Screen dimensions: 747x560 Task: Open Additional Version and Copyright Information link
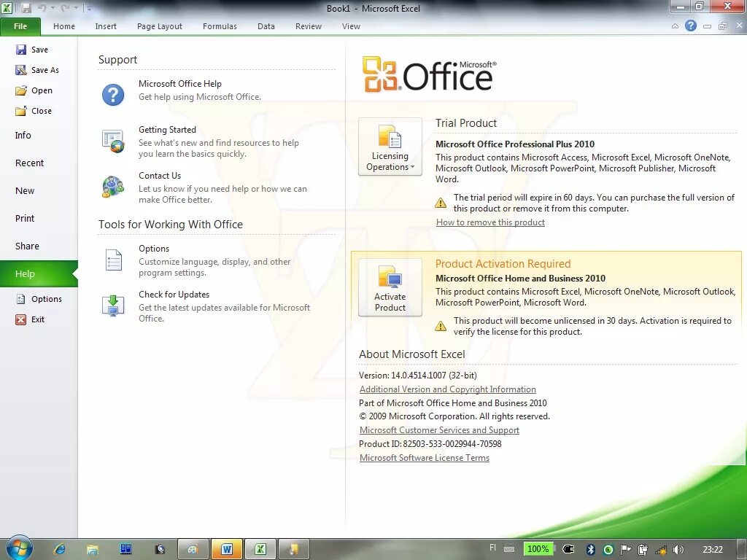tap(447, 389)
